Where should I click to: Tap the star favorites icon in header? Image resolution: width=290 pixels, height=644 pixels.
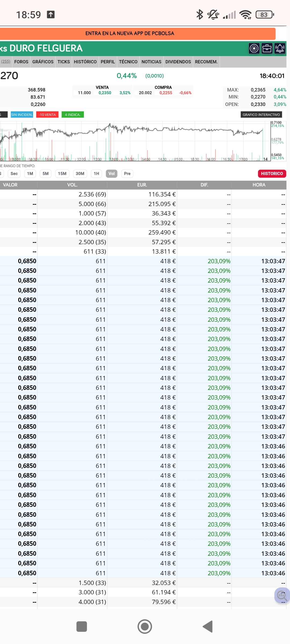coord(254,49)
